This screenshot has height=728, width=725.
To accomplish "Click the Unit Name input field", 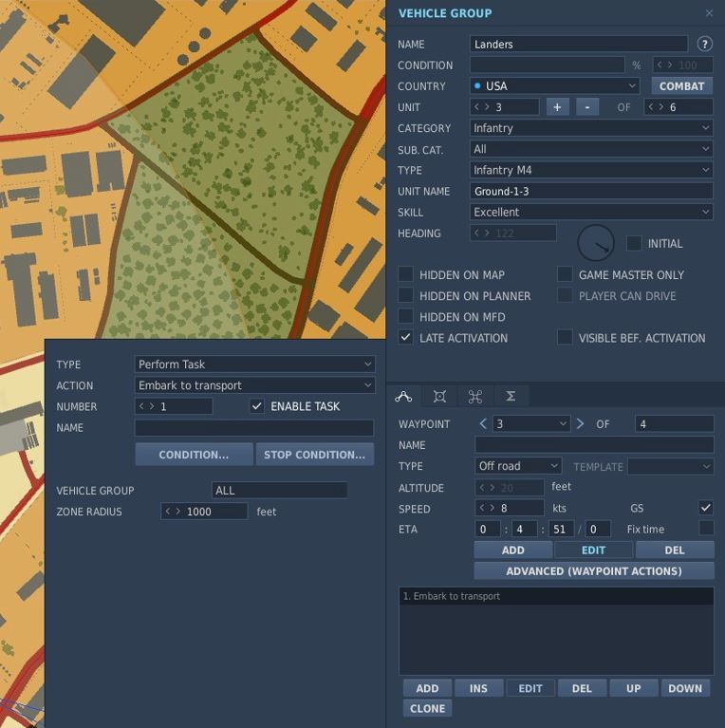I will click(591, 192).
